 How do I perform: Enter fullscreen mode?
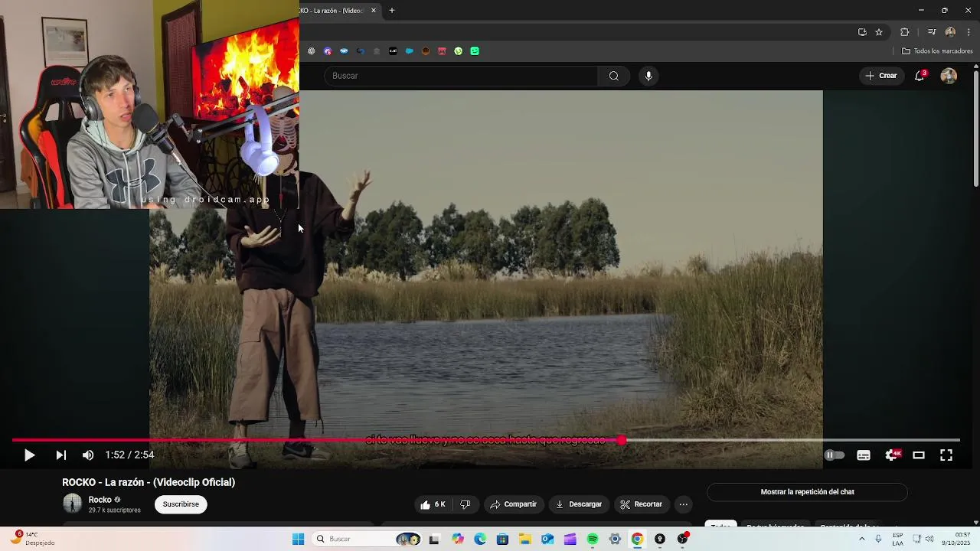(x=946, y=455)
